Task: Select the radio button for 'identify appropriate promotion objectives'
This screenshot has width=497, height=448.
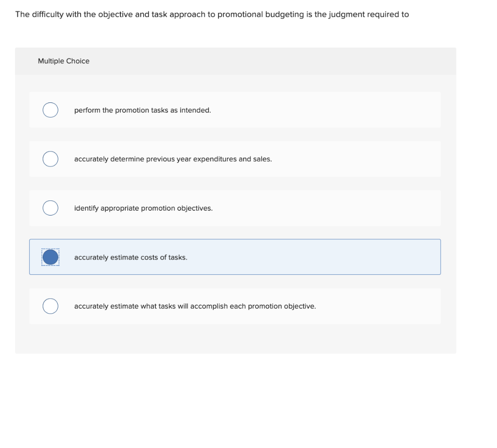Action: (50, 208)
